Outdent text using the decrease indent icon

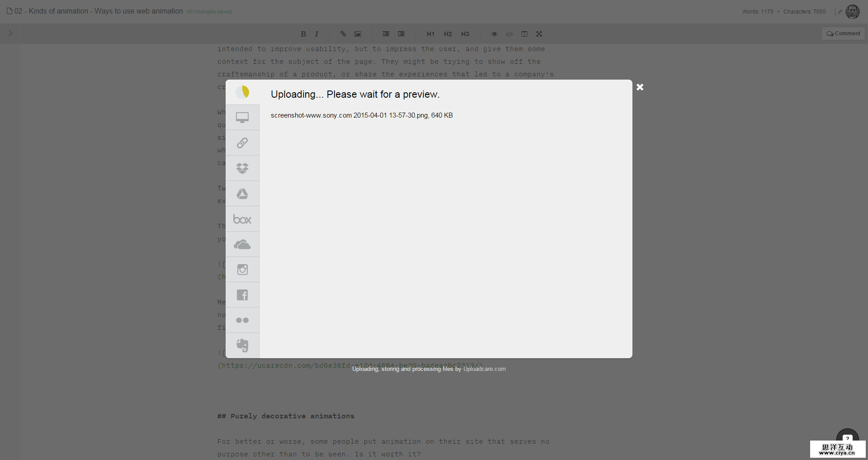pyautogui.click(x=386, y=34)
